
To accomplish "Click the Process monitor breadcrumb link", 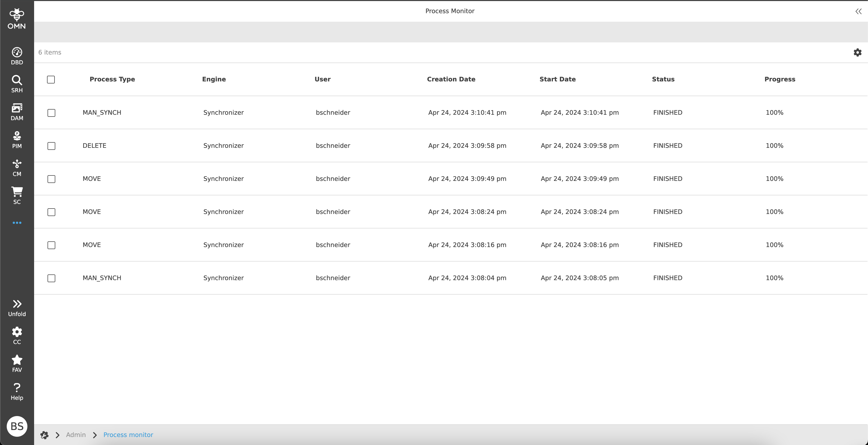I will [128, 435].
